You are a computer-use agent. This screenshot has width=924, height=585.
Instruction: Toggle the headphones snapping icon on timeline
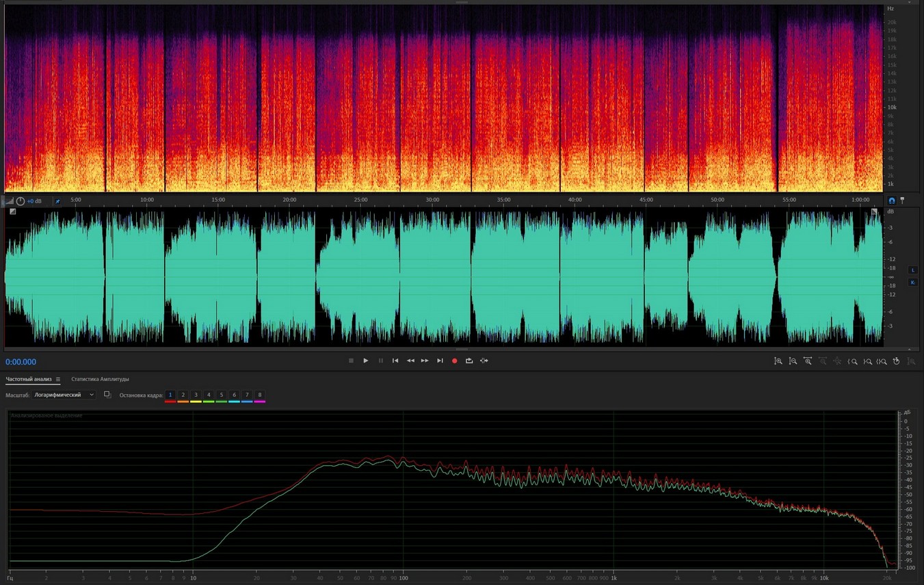[x=891, y=200]
